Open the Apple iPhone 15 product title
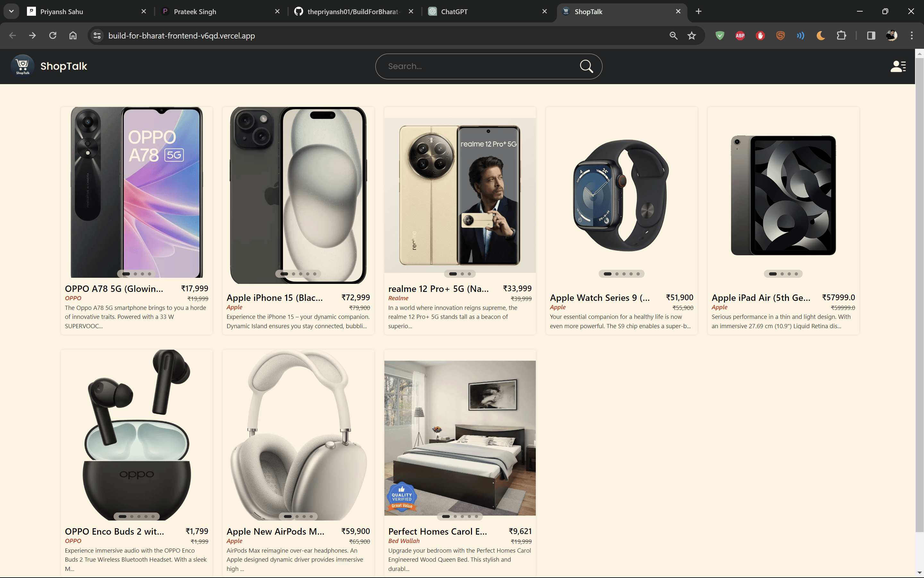The image size is (924, 578). (275, 298)
